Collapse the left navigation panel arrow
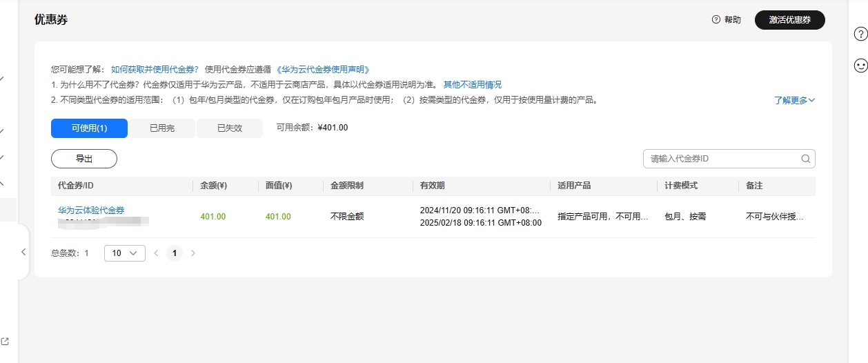The height and width of the screenshot is (363, 868). [23, 252]
